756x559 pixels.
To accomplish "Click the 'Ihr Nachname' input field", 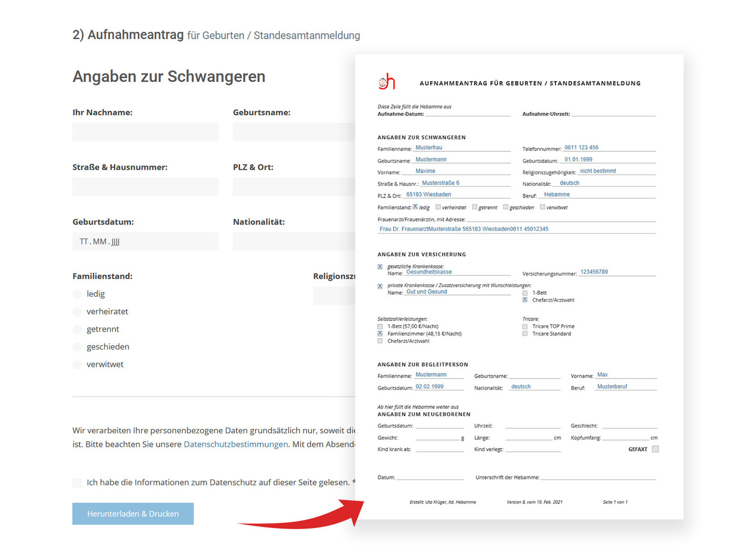I will (145, 132).
